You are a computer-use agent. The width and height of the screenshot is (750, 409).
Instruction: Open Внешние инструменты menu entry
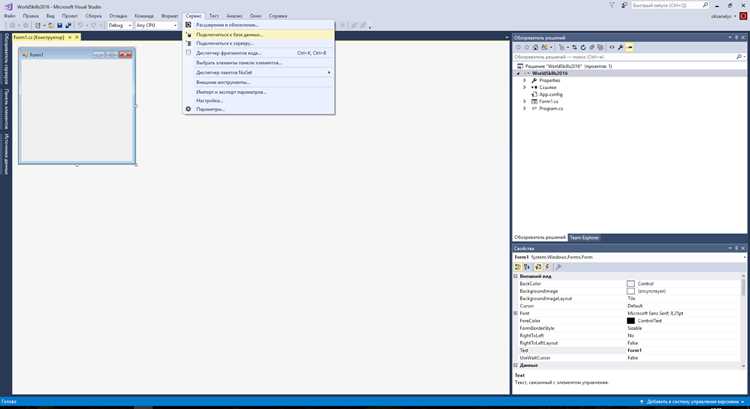[x=259, y=82]
